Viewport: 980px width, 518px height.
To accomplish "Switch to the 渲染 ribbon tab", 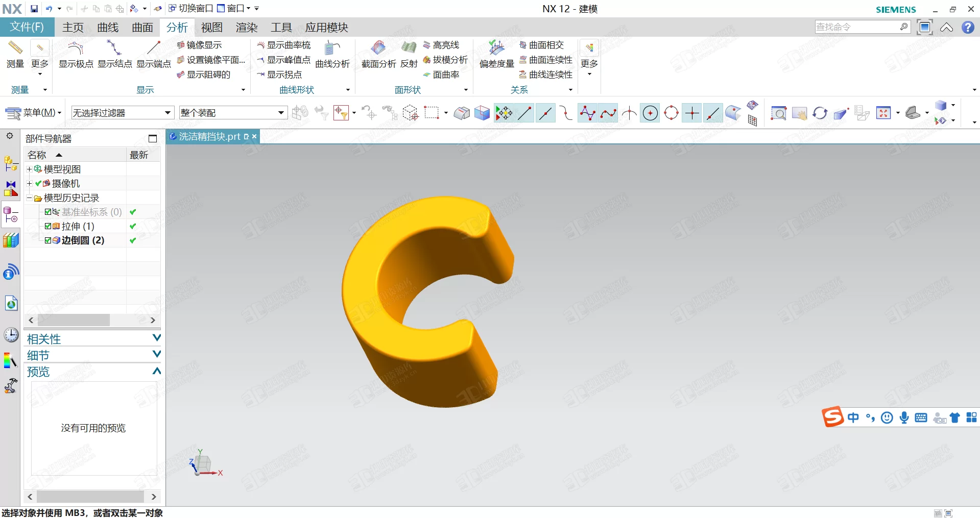I will pos(247,28).
